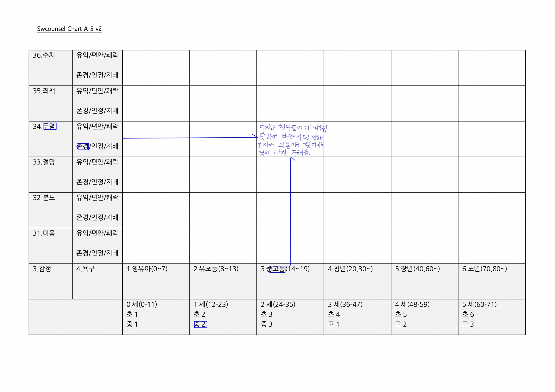Click the boxed 두렴 word in row 34
This screenshot has height=392, width=555.
point(50,127)
